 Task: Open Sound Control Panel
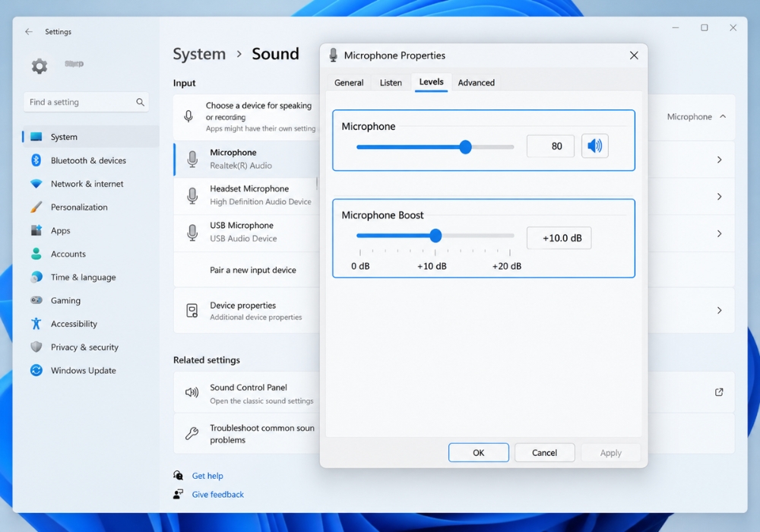coord(246,393)
